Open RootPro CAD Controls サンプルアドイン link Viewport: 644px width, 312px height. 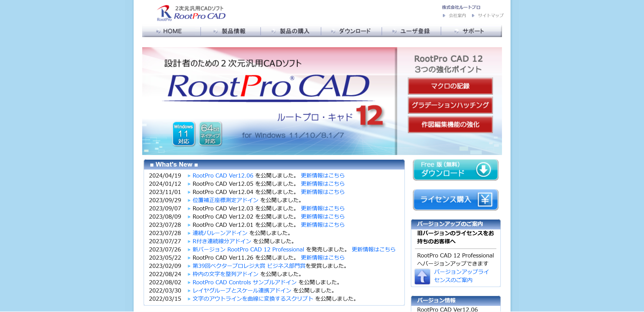tap(244, 283)
